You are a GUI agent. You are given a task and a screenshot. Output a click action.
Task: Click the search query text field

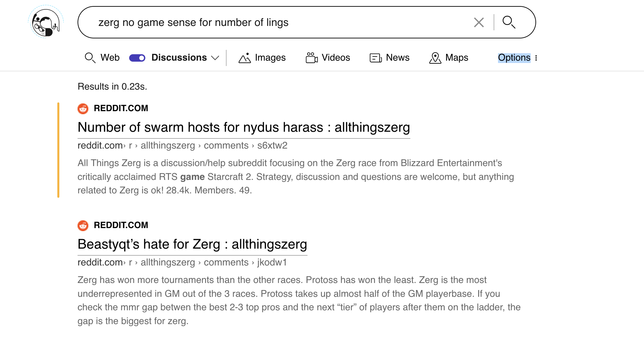[x=270, y=23]
